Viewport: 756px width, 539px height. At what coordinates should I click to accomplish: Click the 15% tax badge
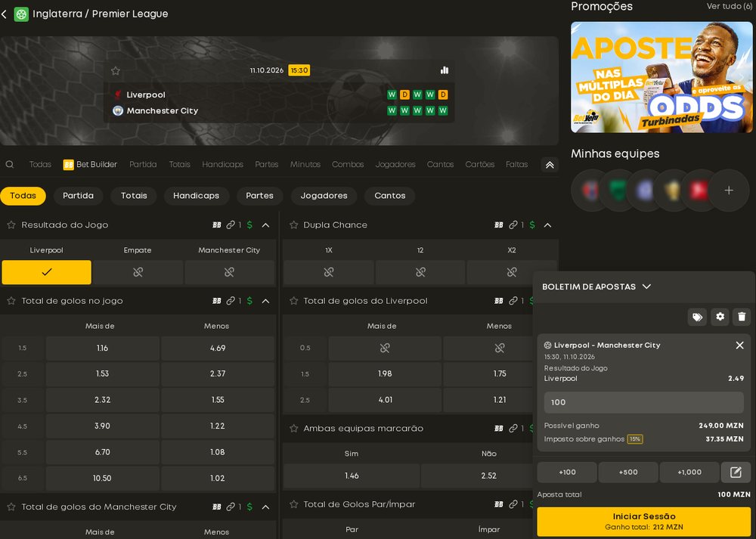(x=634, y=439)
